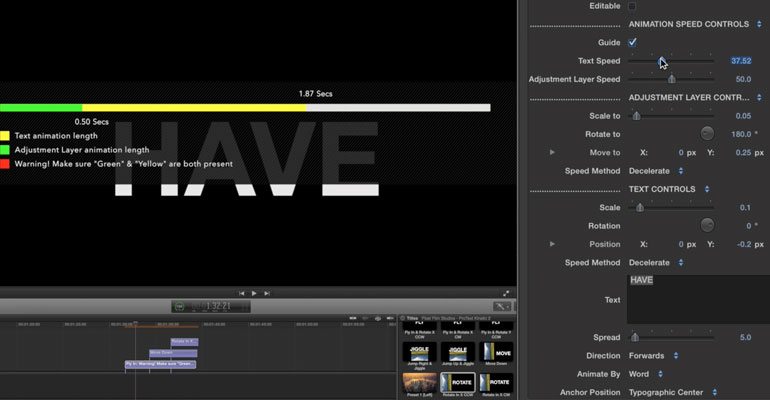
Task: Click the Position Y value -0.2
Action: [x=744, y=244]
